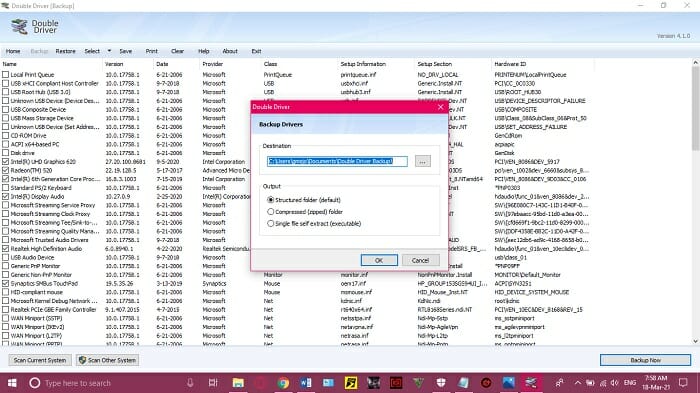Uncheck Intel(R) UHD Graphics 620 checkbox
700x393 pixels.
pyautogui.click(x=5, y=162)
